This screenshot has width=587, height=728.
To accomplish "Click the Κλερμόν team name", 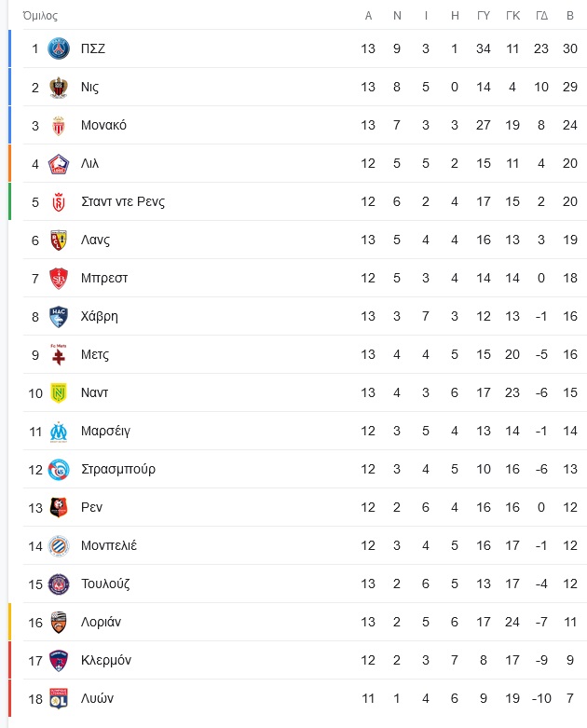I will click(106, 660).
